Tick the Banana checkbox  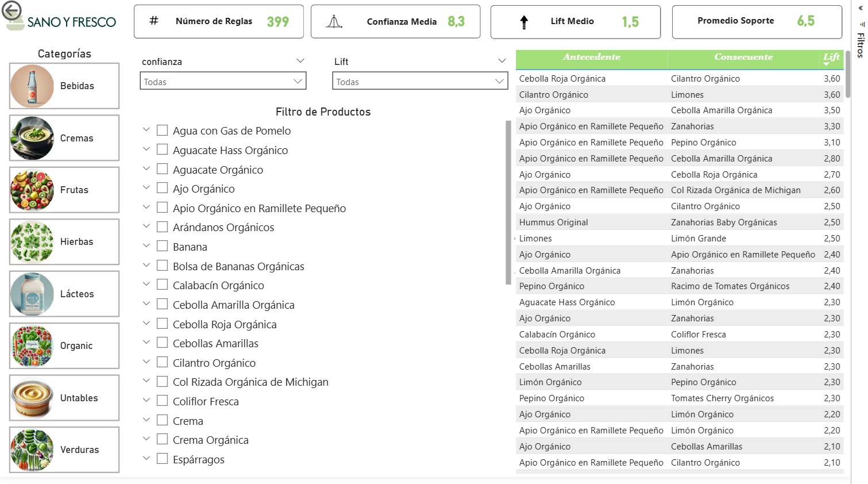163,246
